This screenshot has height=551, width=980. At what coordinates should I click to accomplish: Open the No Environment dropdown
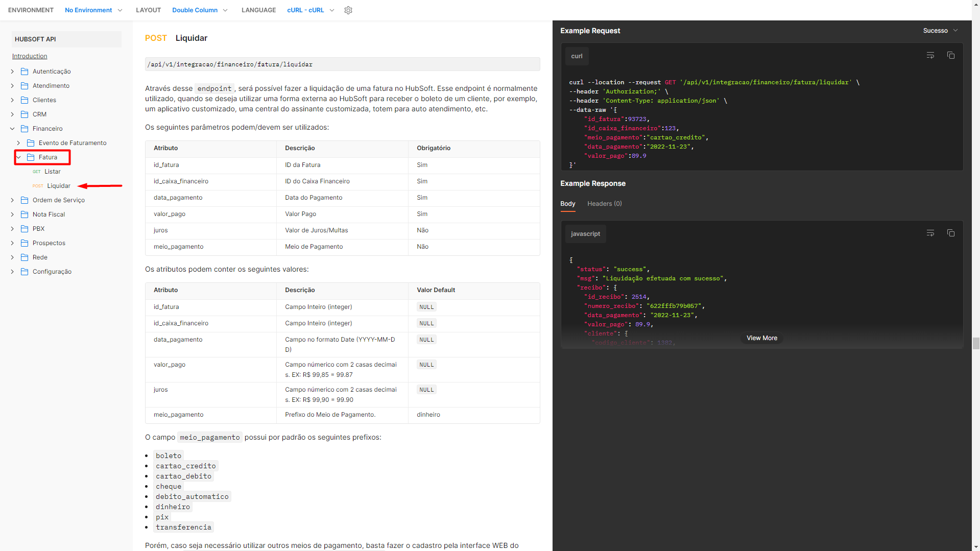pyautogui.click(x=93, y=10)
